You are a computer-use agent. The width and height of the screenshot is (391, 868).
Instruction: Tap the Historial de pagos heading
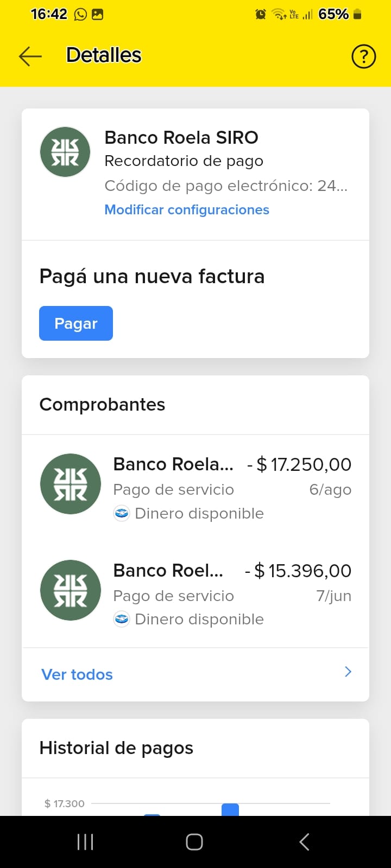pyautogui.click(x=116, y=748)
